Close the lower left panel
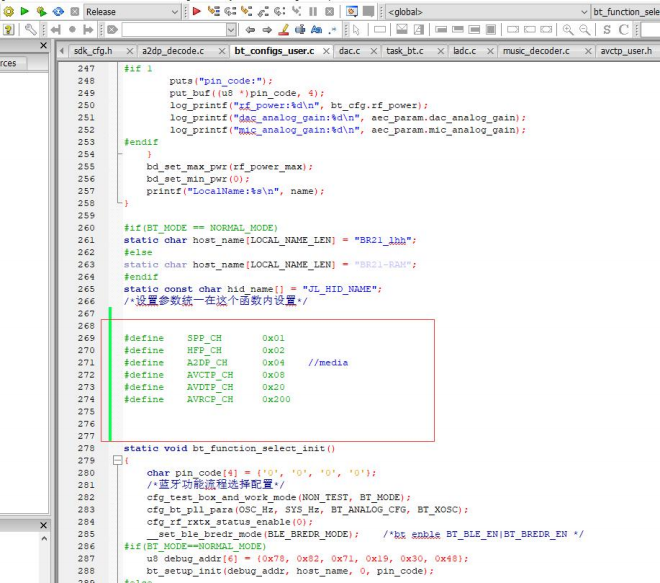The height and width of the screenshot is (583, 660). click(43, 525)
